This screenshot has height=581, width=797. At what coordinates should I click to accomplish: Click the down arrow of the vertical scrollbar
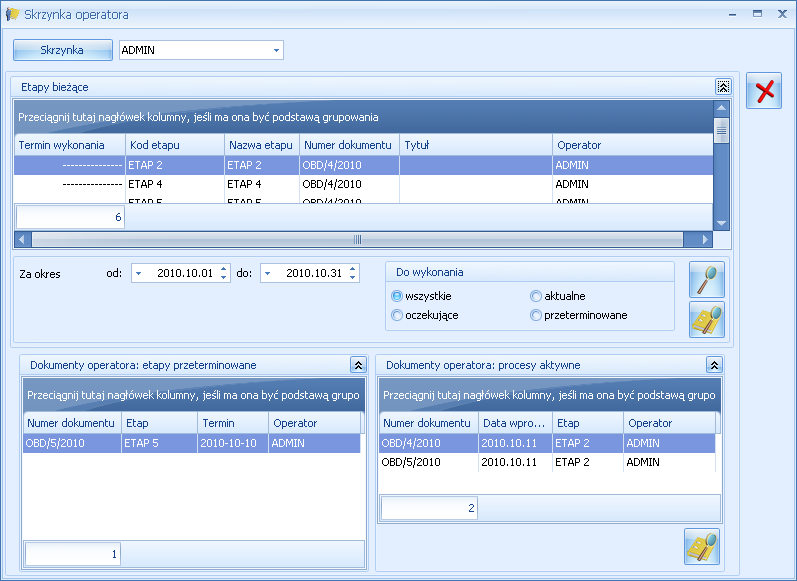[721, 223]
